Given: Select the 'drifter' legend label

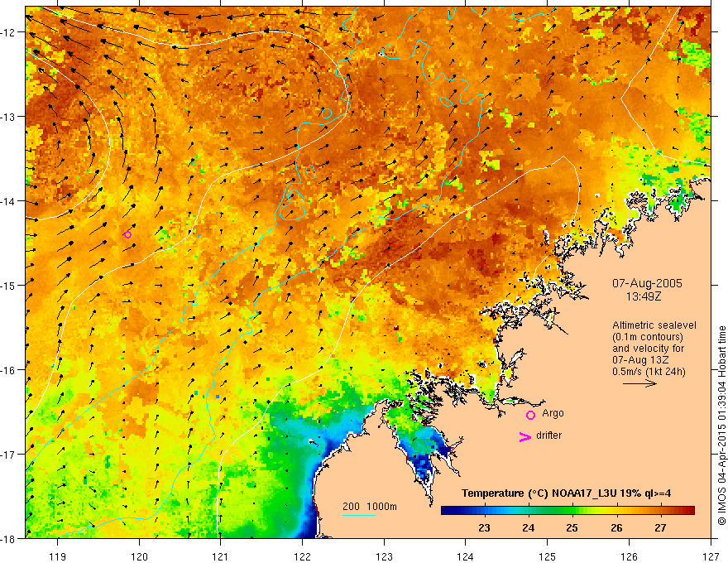Looking at the screenshot, I should coord(548,435).
